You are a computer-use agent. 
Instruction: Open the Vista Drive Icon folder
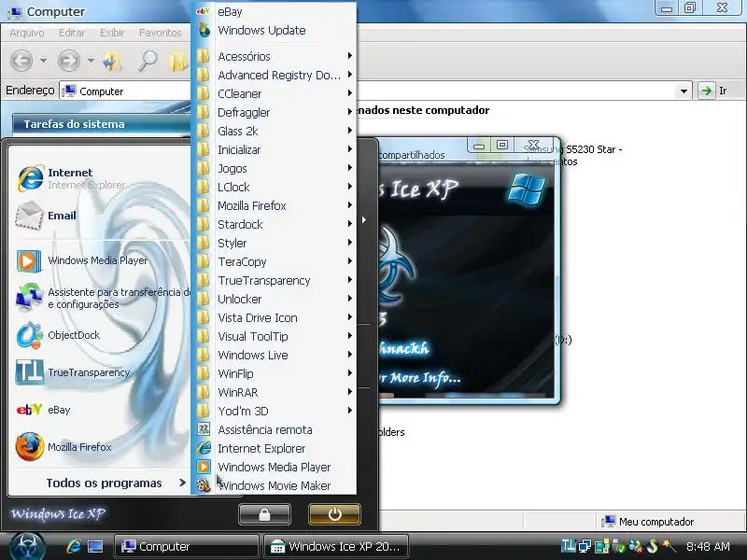274,317
